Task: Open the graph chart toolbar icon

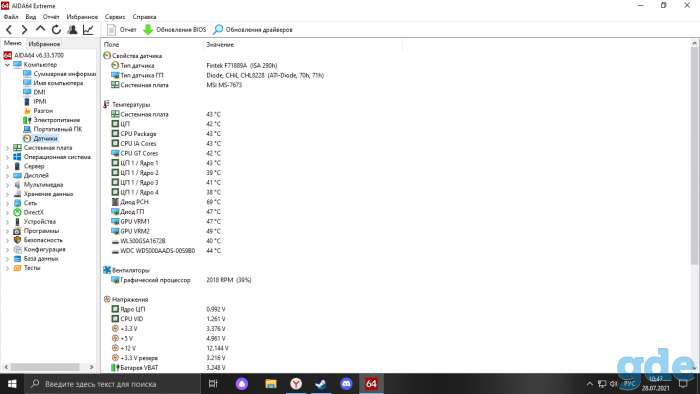Action: click(x=88, y=30)
